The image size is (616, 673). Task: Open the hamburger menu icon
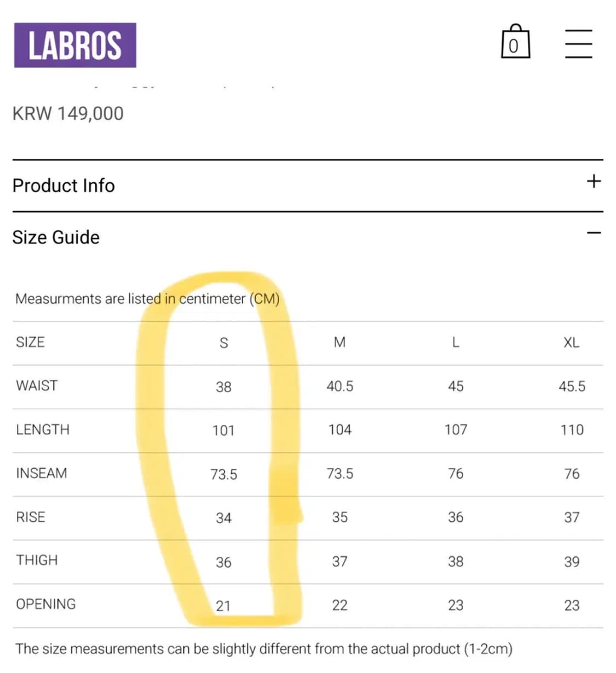[578, 44]
